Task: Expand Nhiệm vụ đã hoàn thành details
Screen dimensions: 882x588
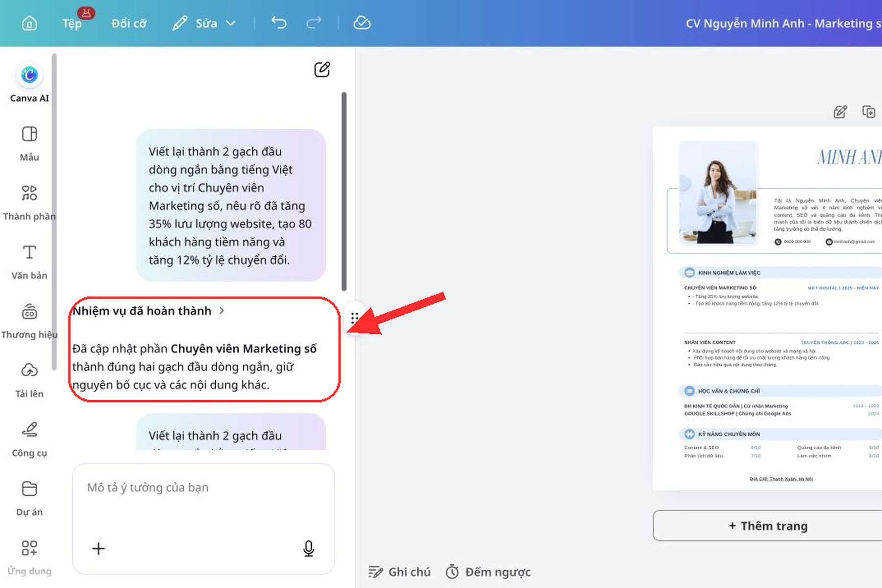Action: (148, 311)
